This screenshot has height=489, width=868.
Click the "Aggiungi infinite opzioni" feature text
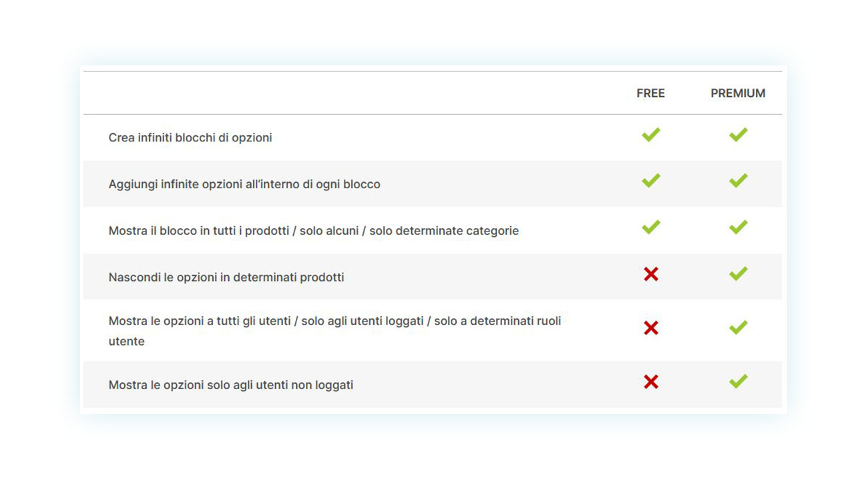pos(244,184)
